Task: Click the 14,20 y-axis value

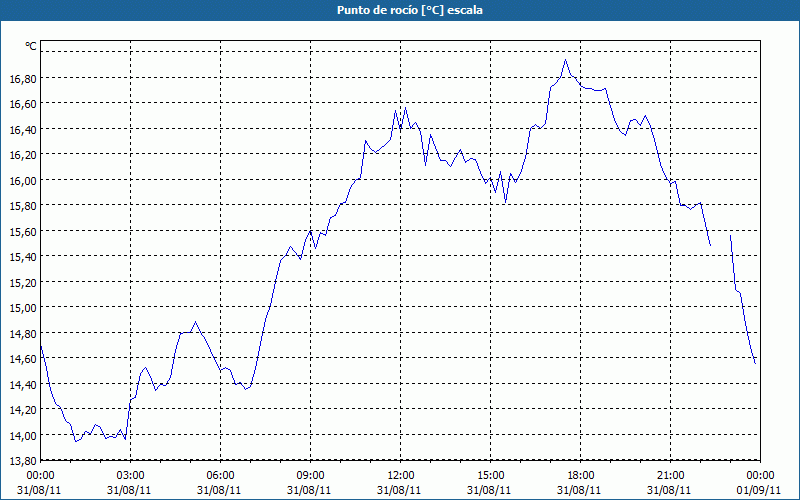Action: (23, 410)
